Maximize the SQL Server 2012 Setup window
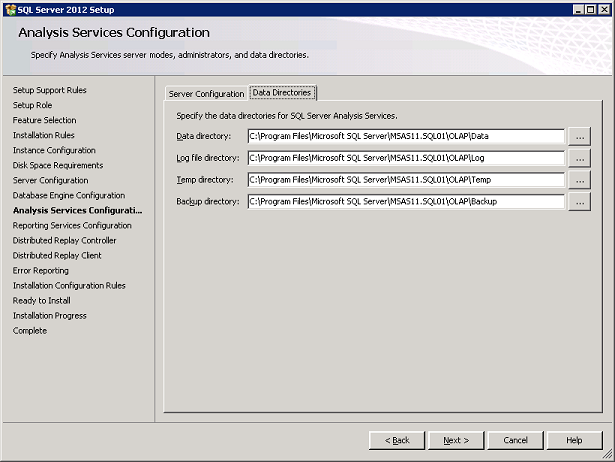 pos(590,9)
